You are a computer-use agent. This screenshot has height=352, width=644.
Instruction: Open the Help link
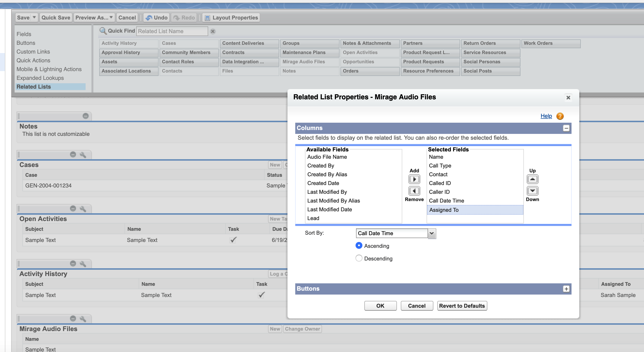(546, 116)
